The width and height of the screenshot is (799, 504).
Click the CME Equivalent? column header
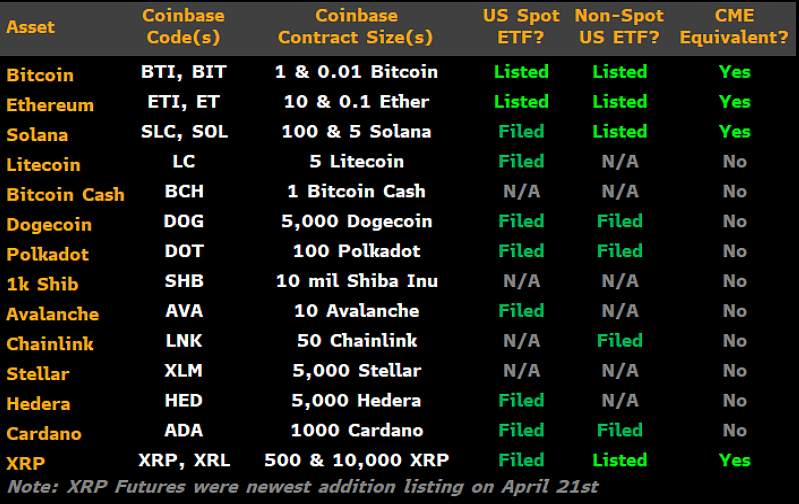(x=735, y=27)
